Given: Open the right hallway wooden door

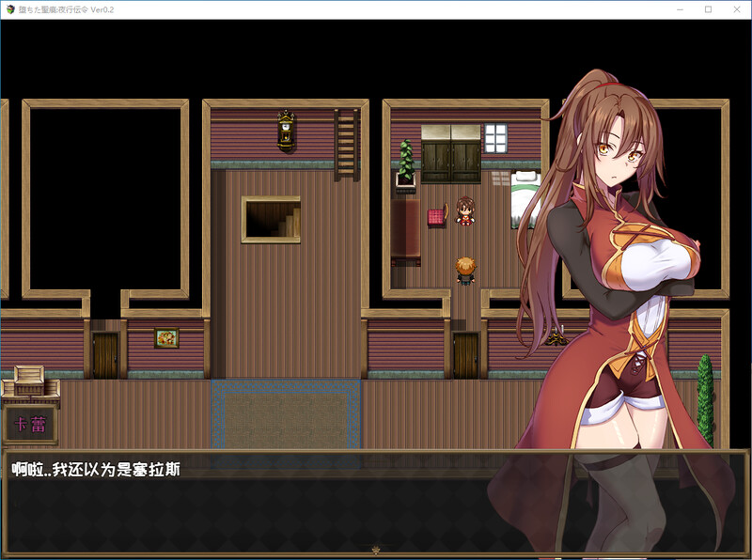Looking at the screenshot, I should click(x=465, y=355).
